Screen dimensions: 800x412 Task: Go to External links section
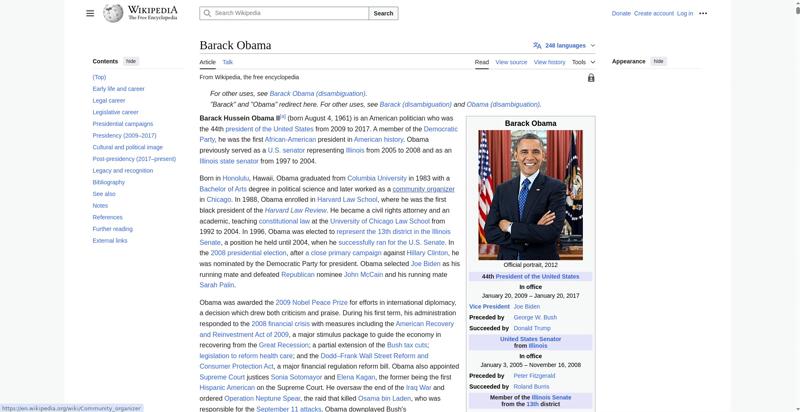click(x=110, y=241)
